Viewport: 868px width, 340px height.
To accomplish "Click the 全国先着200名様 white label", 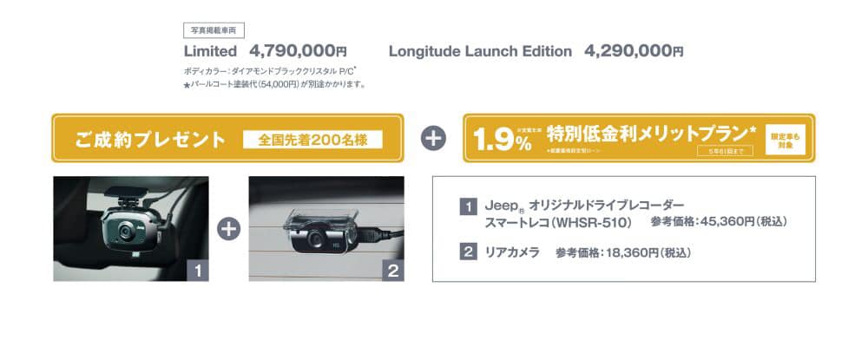I will [x=312, y=140].
